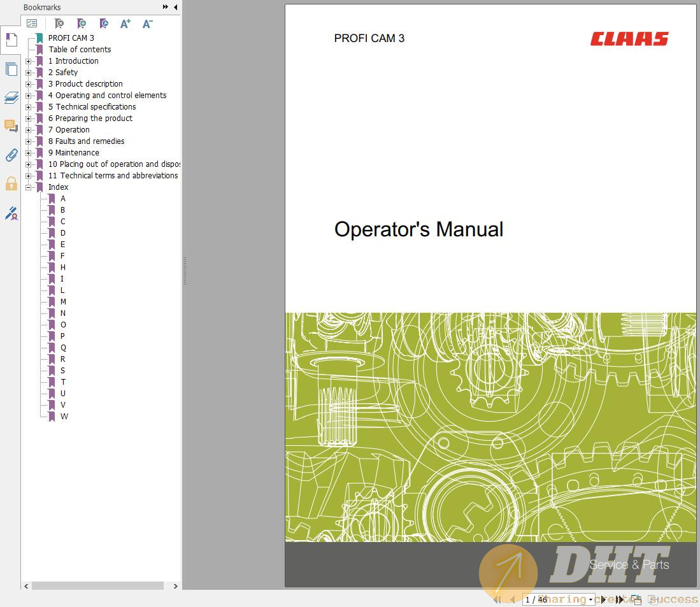Open the bookmarks options menu icon
This screenshot has height=607, width=700.
[x=32, y=23]
